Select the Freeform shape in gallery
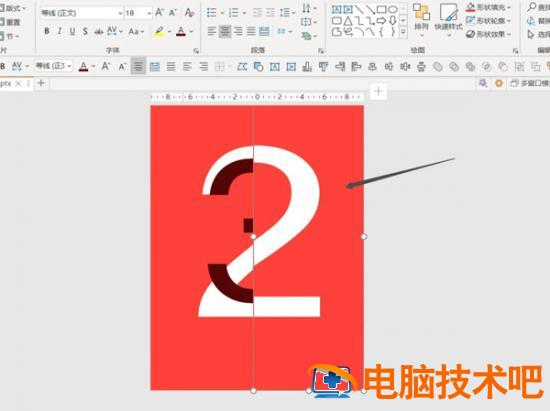This screenshot has height=411, width=550. coord(337,32)
